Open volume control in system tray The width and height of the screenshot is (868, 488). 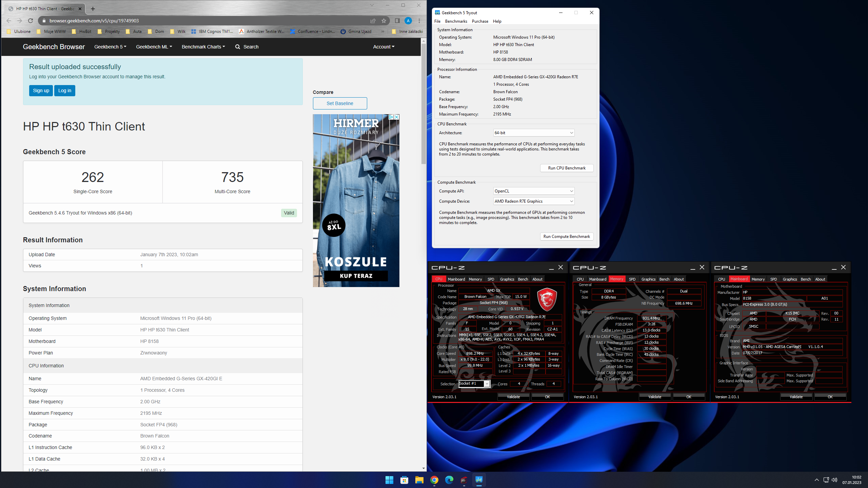834,480
